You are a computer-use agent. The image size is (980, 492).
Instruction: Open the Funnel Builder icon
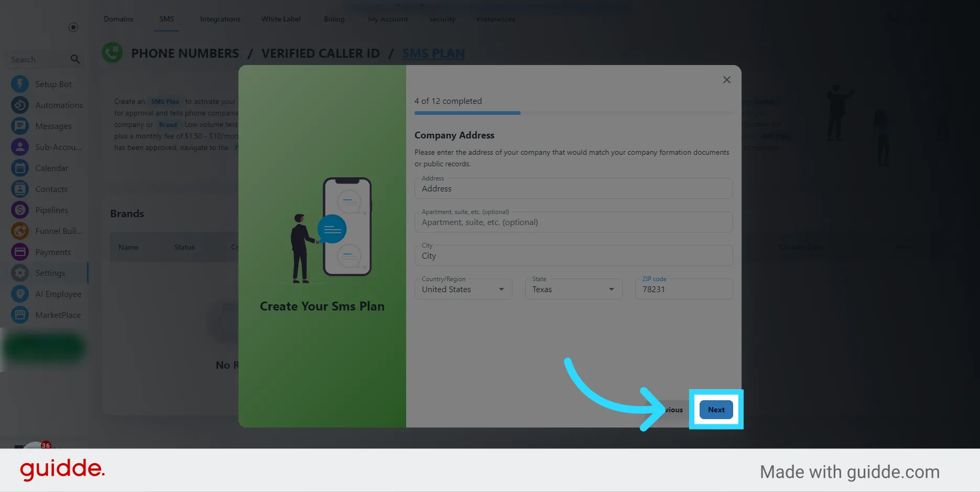click(20, 231)
